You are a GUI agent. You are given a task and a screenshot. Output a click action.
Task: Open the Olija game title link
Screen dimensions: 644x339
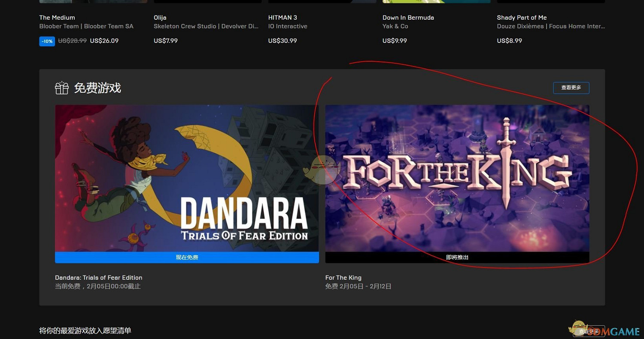[x=160, y=18]
